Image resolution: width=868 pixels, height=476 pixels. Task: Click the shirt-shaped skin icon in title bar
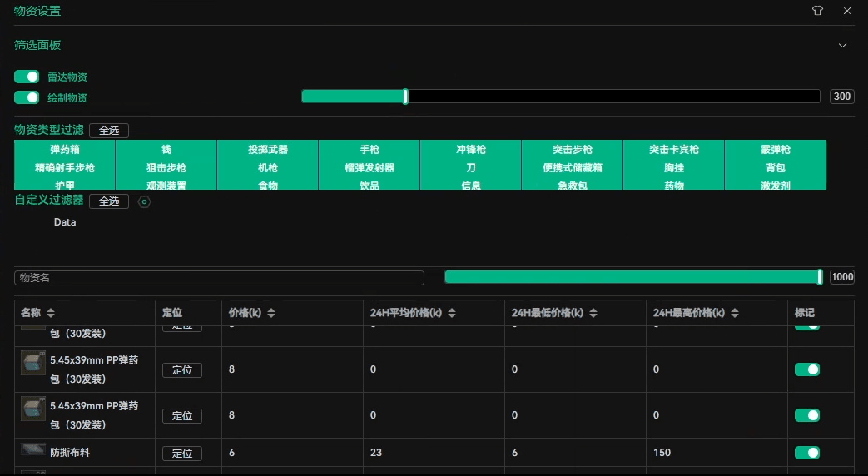click(818, 12)
